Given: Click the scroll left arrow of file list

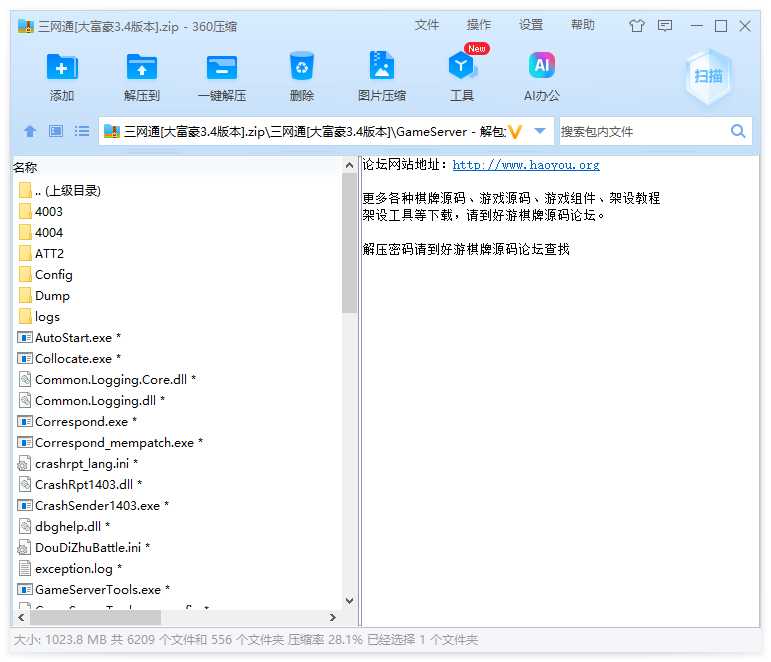Looking at the screenshot, I should 21,617.
